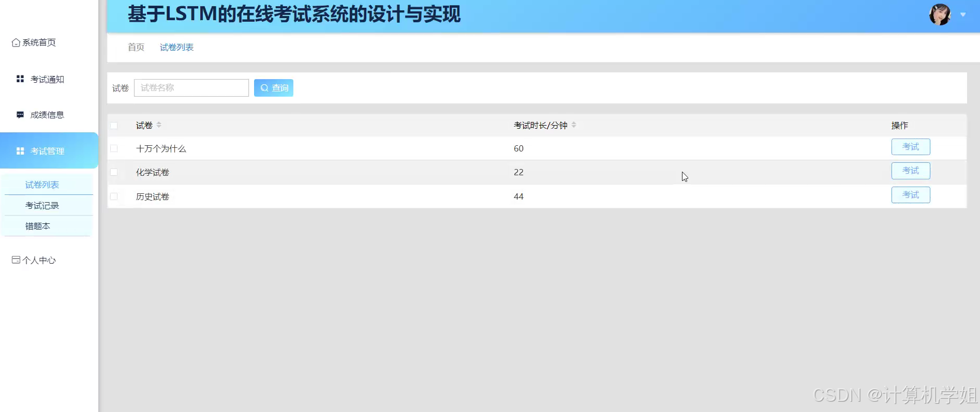Select the 错题本 submenu item

coord(48,226)
